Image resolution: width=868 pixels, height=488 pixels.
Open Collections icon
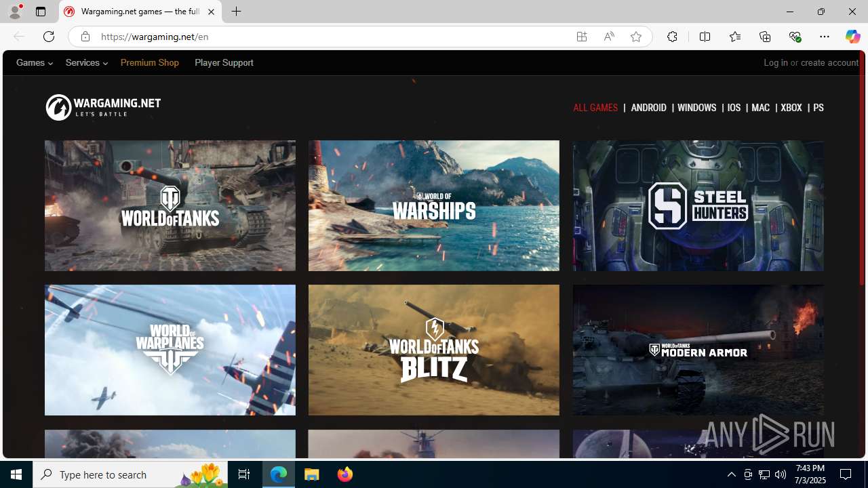pyautogui.click(x=765, y=37)
